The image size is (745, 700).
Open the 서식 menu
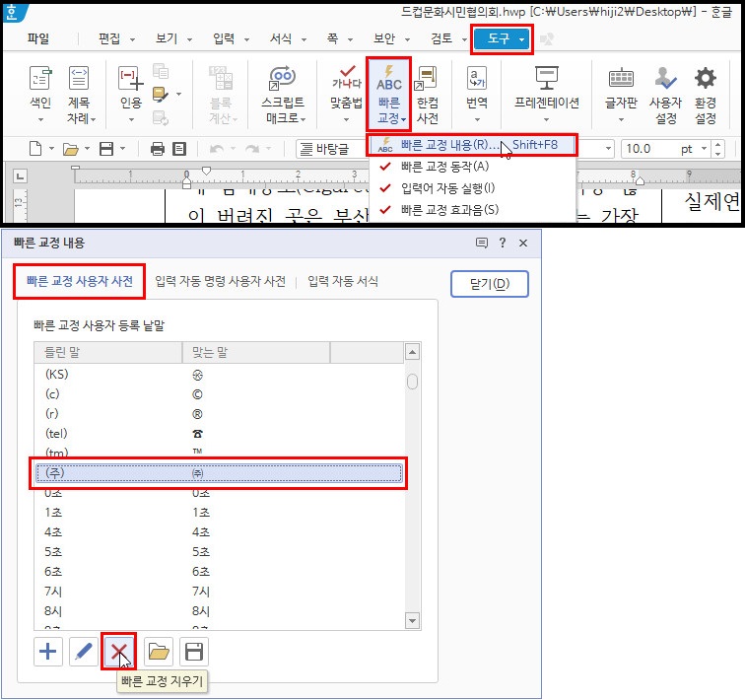click(x=281, y=39)
